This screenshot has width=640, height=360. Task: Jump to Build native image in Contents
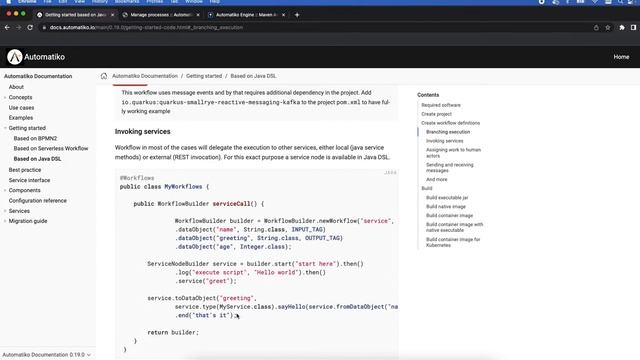pos(446,207)
